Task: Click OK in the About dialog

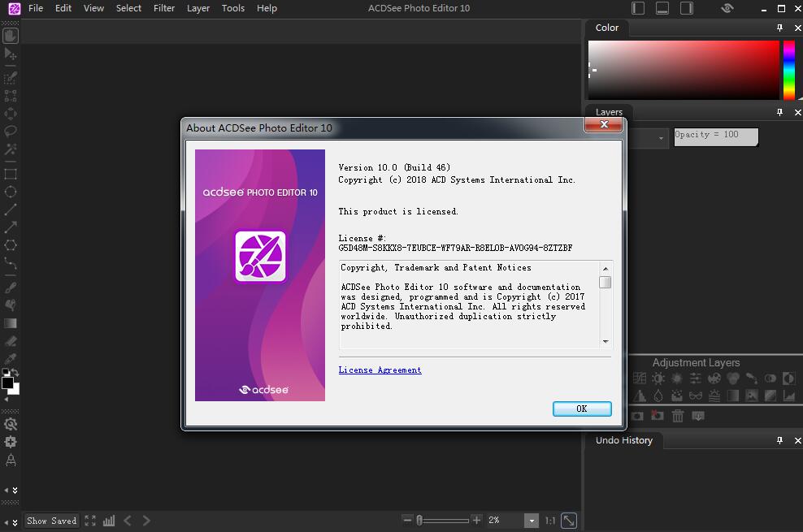Action: tap(582, 409)
